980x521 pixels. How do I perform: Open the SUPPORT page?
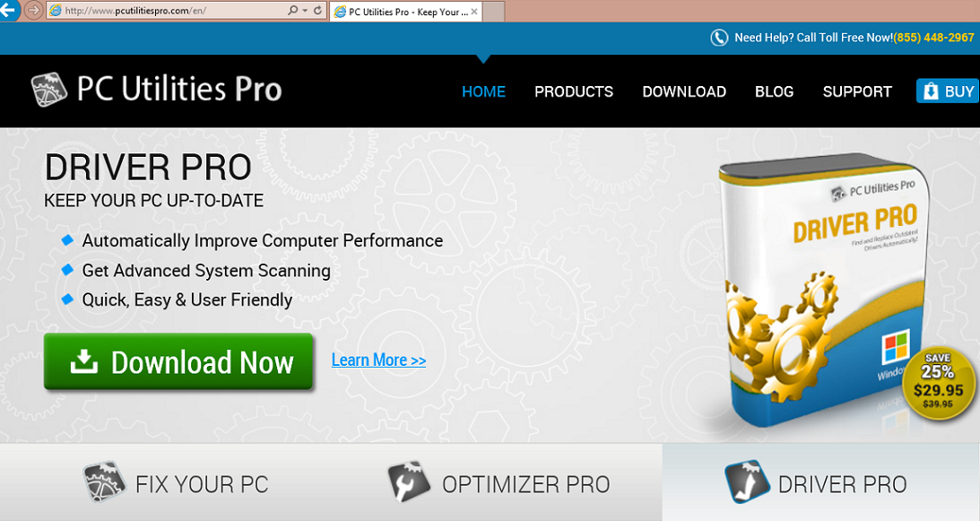[x=857, y=92]
